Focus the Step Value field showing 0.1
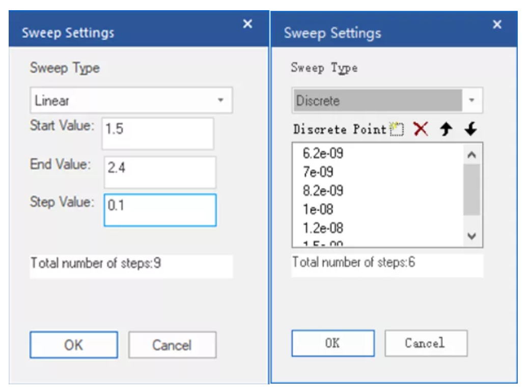The image size is (532, 392). [x=160, y=210]
